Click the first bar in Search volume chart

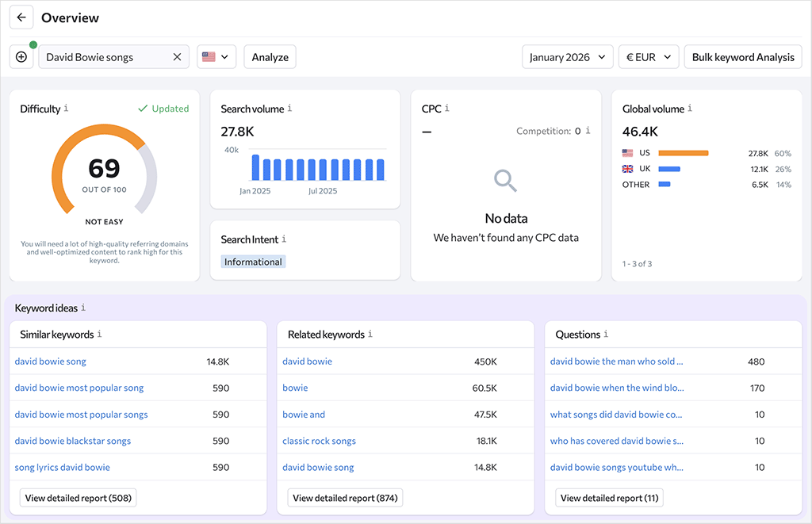(x=255, y=167)
